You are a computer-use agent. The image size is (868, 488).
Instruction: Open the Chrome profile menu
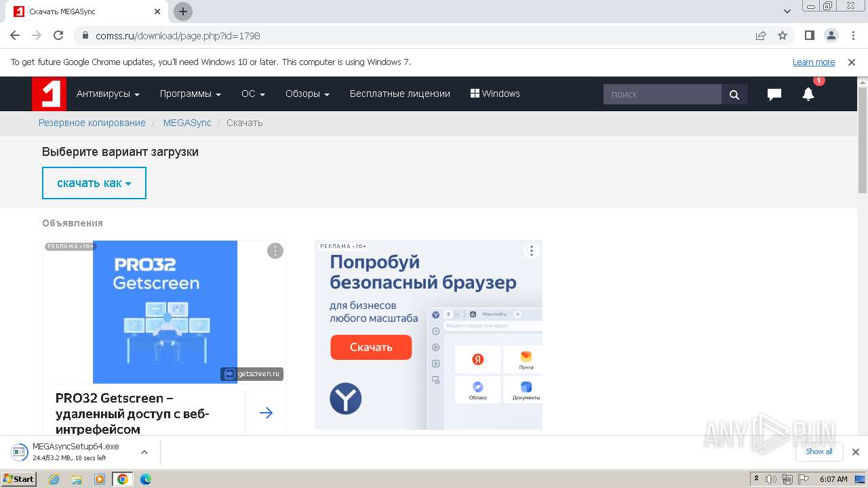coord(831,35)
